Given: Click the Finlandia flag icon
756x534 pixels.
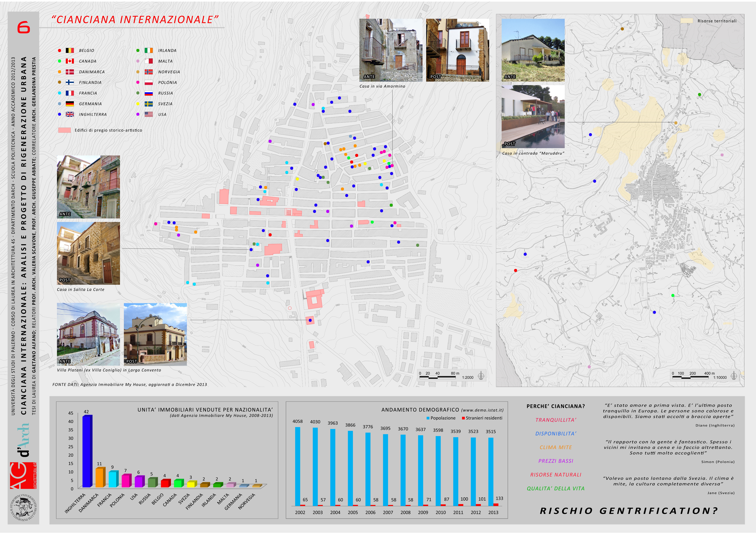Looking at the screenshot, I should pos(70,82).
